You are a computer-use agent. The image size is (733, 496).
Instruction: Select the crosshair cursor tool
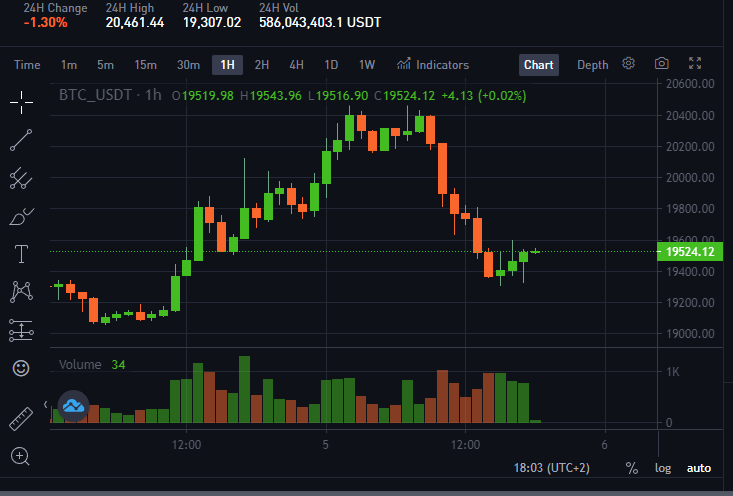pyautogui.click(x=22, y=102)
